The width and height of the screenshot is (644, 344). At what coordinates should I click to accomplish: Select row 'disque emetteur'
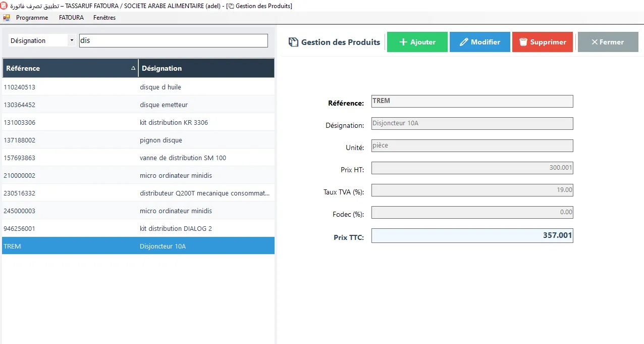click(x=138, y=105)
